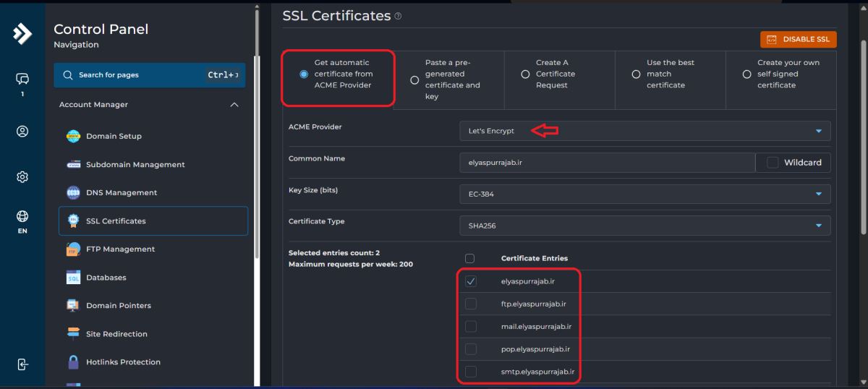The height and width of the screenshot is (389, 868).
Task: Enable the Wildcard checkbox
Action: (773, 163)
